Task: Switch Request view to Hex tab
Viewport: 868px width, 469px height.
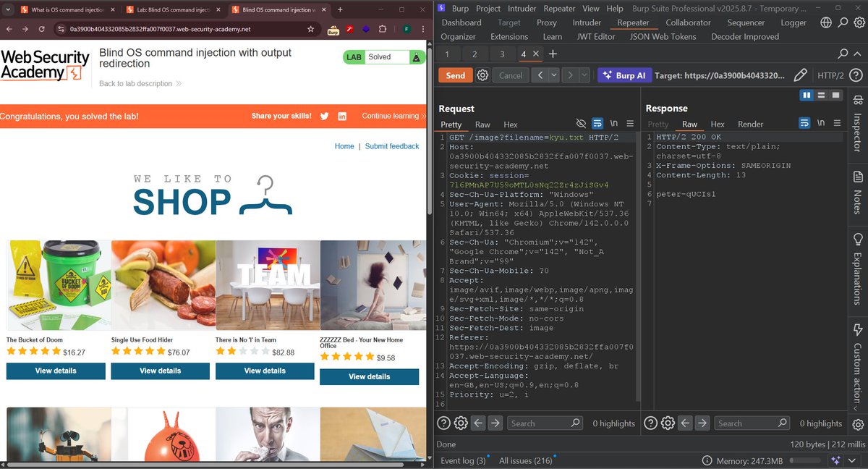Action: (x=511, y=124)
